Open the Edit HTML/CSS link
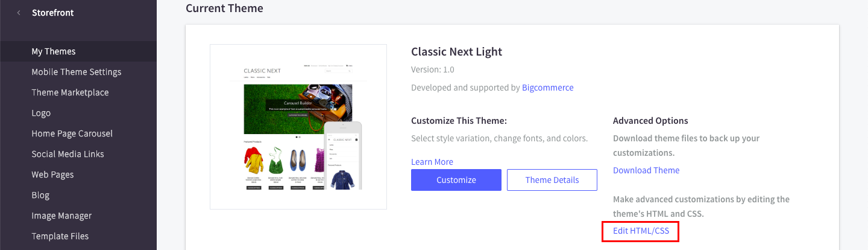Image resolution: width=868 pixels, height=250 pixels. [641, 231]
